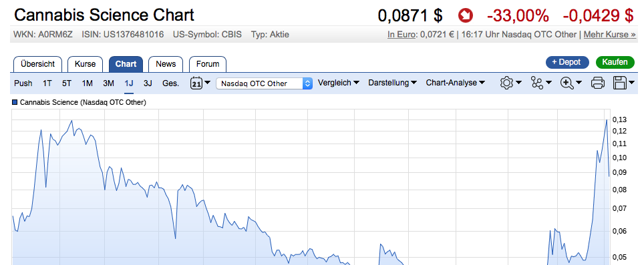Open the share nodes icon menu

[541, 83]
